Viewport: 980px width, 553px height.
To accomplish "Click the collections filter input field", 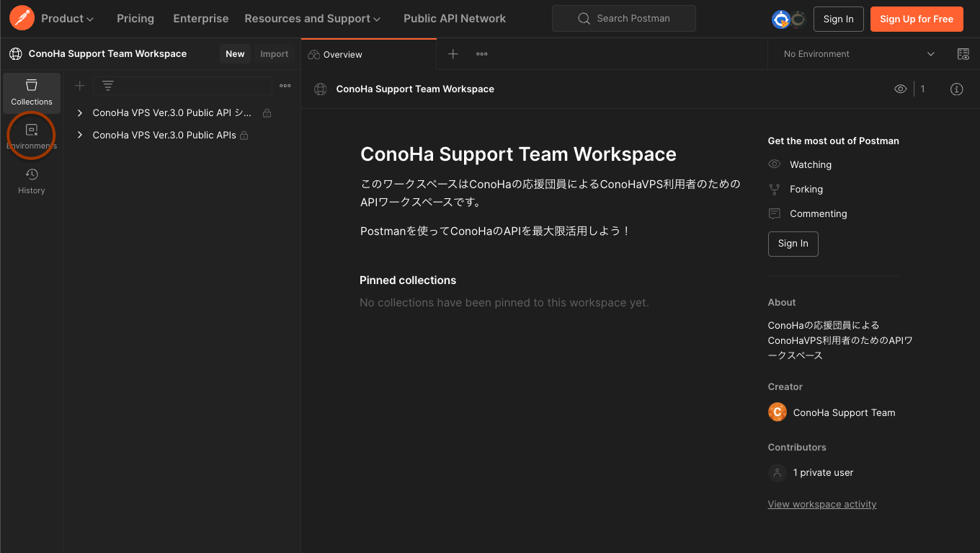I will [x=182, y=86].
